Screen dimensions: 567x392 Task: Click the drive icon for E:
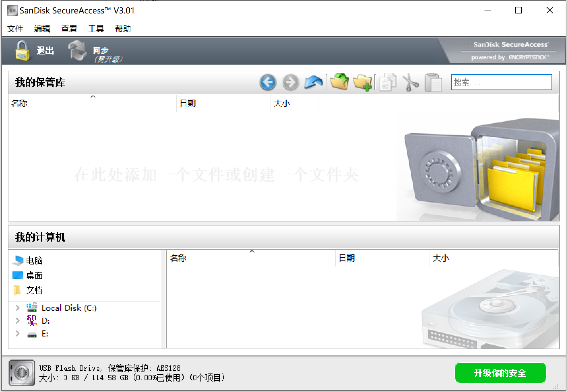point(32,335)
